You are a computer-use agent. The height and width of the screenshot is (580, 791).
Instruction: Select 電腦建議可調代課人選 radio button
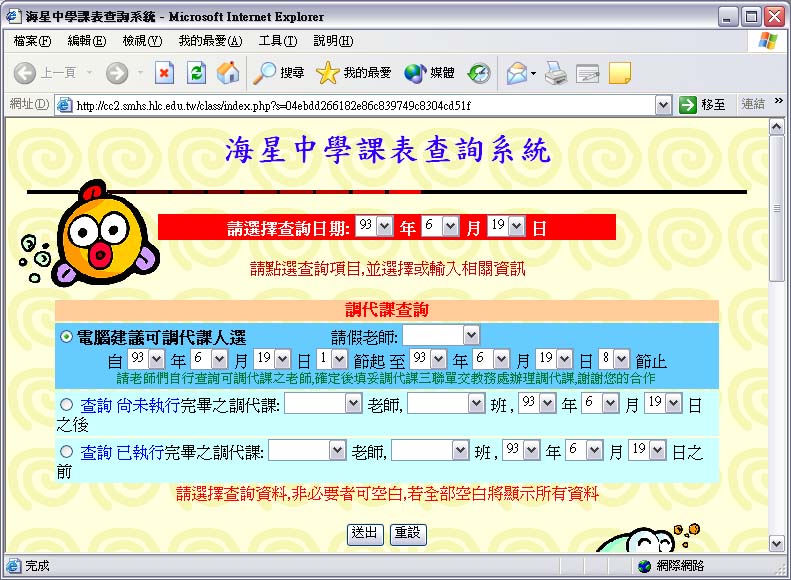click(x=67, y=338)
